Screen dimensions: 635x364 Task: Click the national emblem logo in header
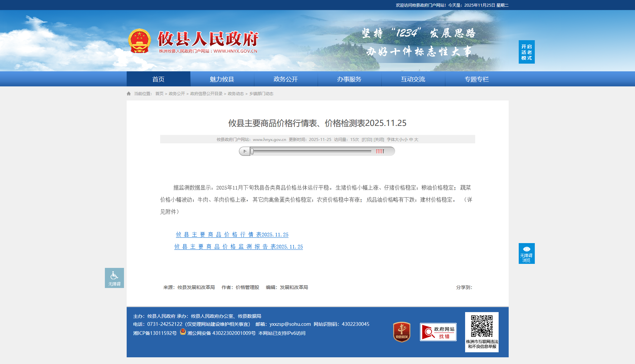tap(139, 41)
